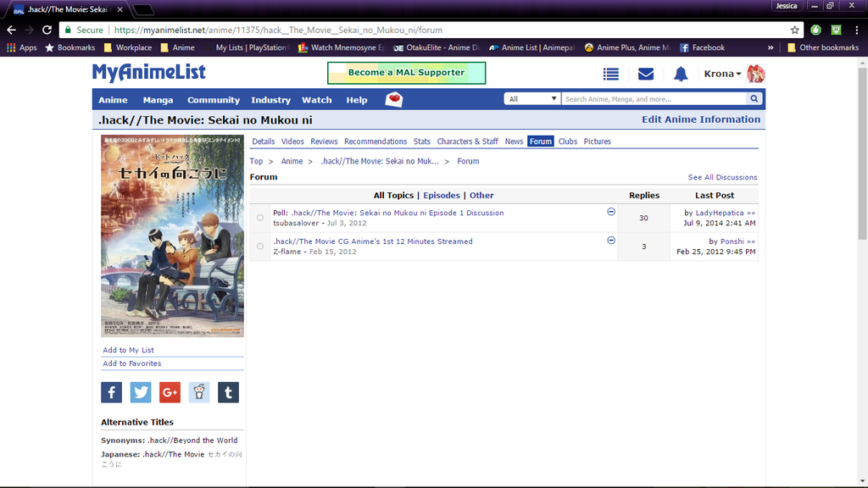Reload the page with the refresh icon
The width and height of the screenshot is (868, 488).
pyautogui.click(x=47, y=30)
